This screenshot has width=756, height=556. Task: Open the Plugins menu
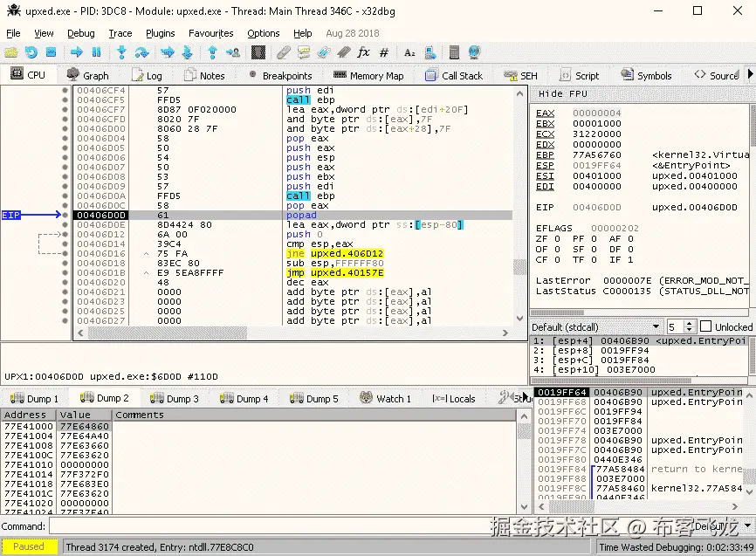[x=160, y=33]
